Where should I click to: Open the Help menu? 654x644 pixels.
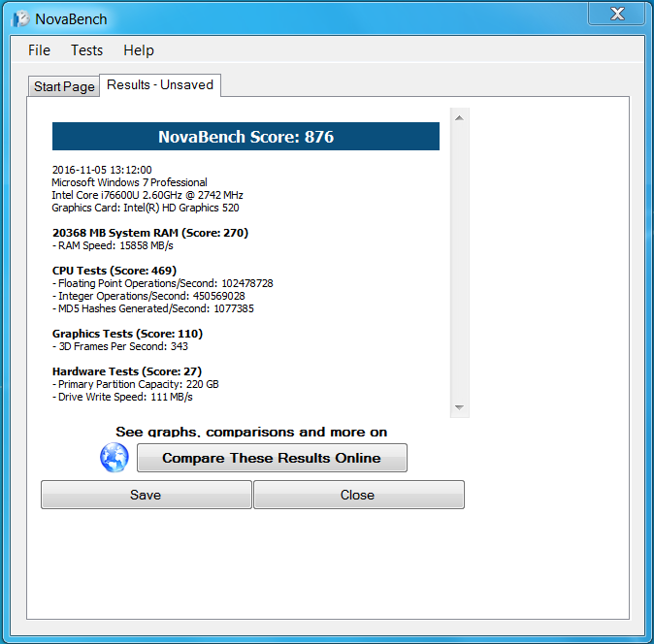point(138,50)
